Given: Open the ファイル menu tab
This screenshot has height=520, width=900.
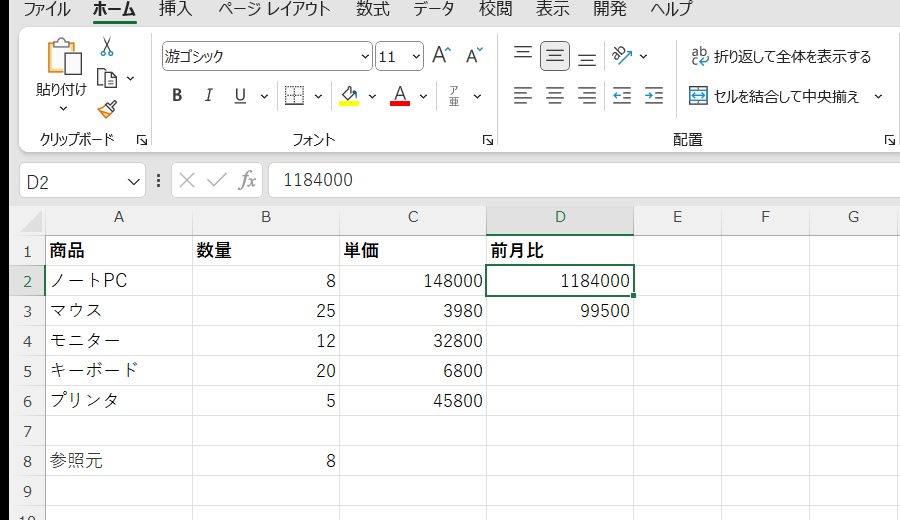Looking at the screenshot, I should [46, 9].
